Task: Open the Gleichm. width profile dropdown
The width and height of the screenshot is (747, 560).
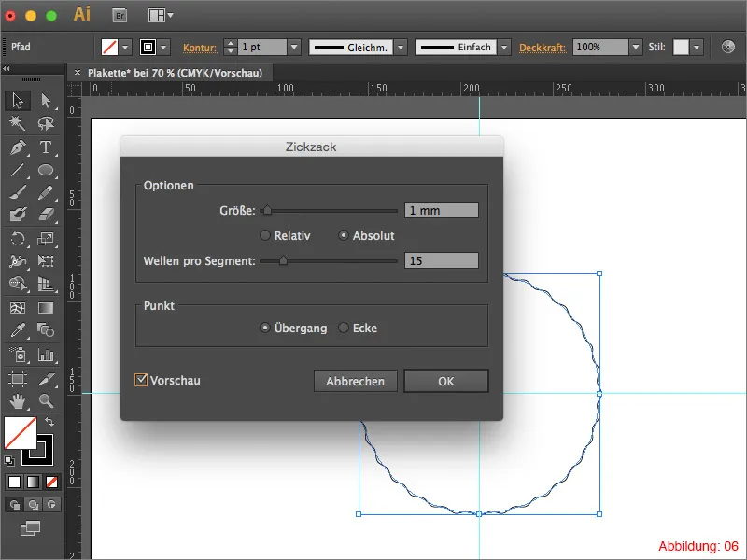Action: [401, 48]
